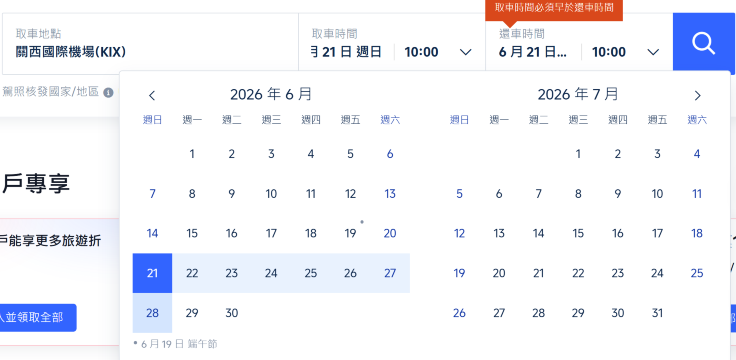Click the 並領取全部 blue button
Screen dimensions: 736x360
(x=38, y=318)
